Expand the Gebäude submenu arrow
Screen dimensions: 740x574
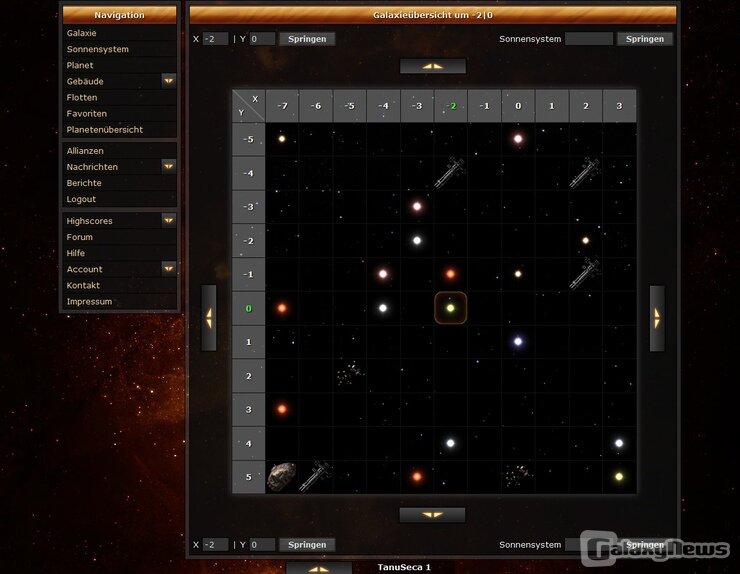point(168,81)
